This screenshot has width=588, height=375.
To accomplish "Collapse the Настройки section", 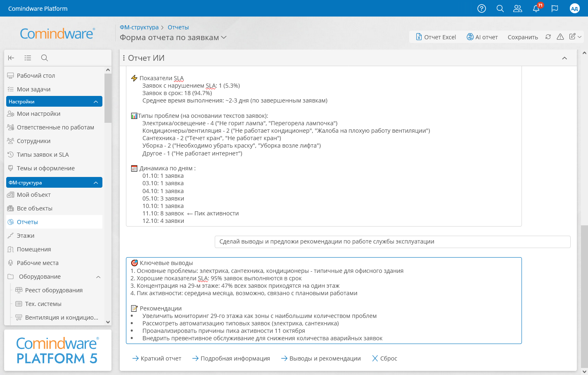I will coord(96,102).
